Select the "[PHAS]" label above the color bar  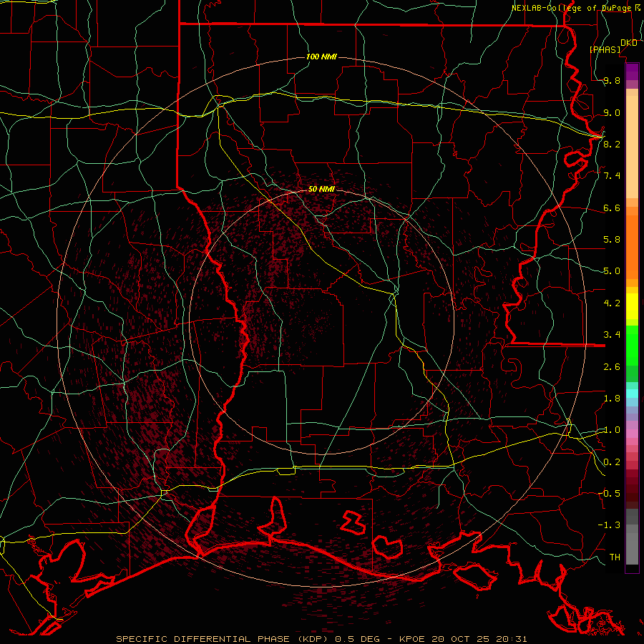coord(605,49)
